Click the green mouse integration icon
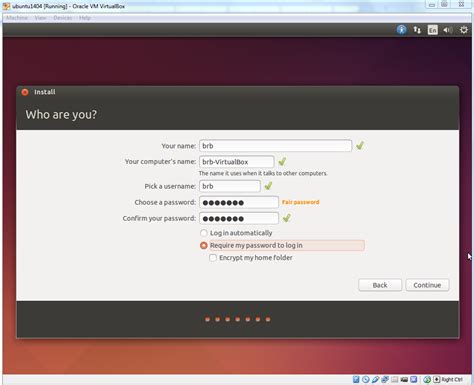The height and width of the screenshot is (385, 474). [x=427, y=379]
